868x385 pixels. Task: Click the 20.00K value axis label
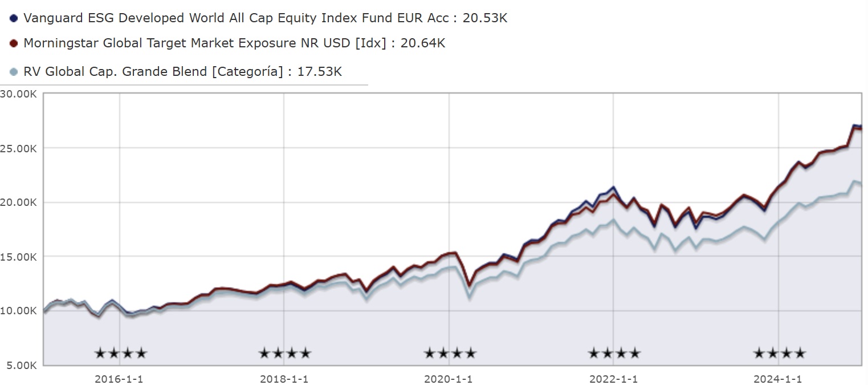19,202
